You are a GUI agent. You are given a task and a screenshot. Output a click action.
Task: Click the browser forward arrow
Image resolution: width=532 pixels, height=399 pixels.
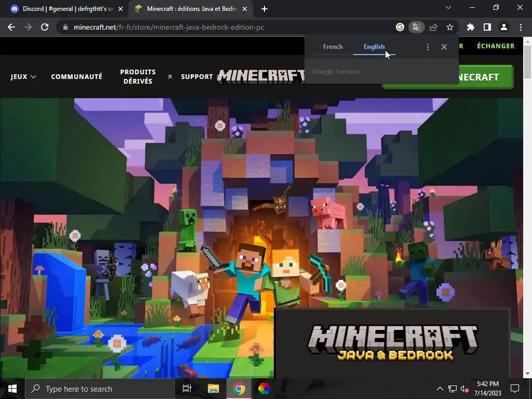[28, 27]
